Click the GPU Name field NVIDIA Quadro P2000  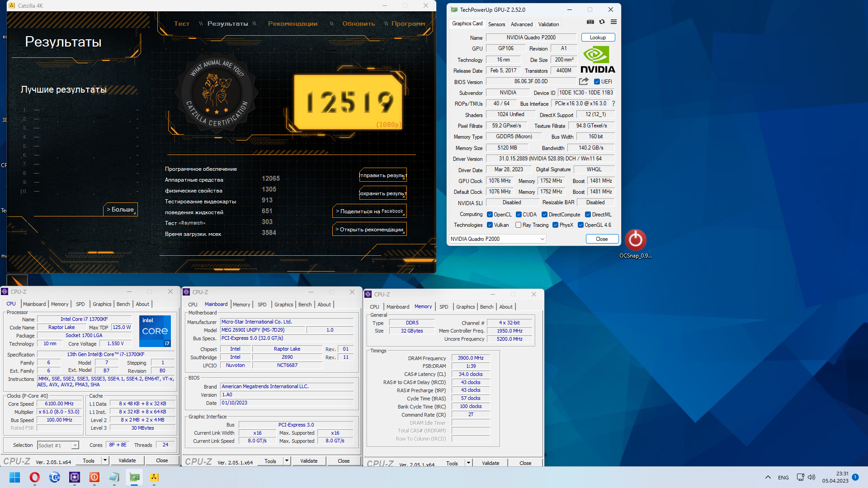[x=531, y=38]
